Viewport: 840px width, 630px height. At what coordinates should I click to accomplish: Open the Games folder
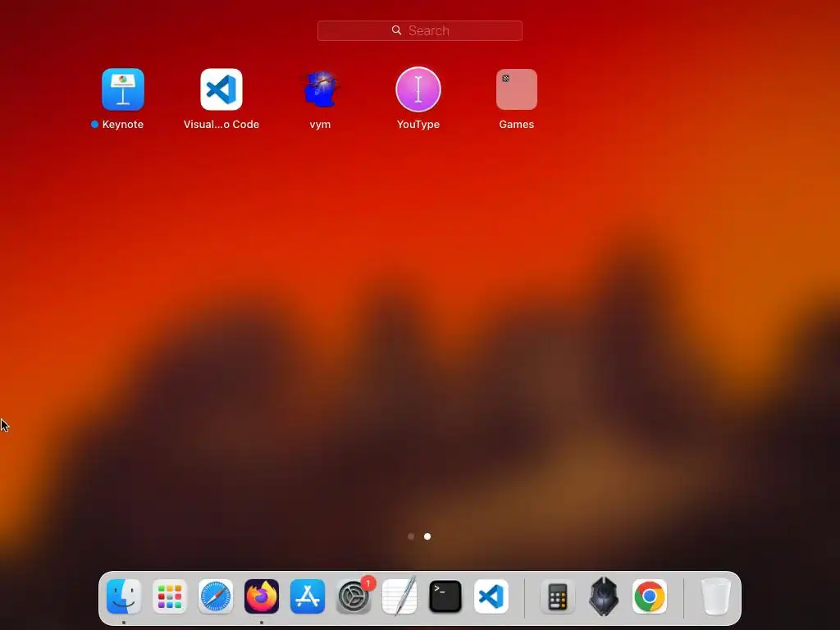[517, 89]
